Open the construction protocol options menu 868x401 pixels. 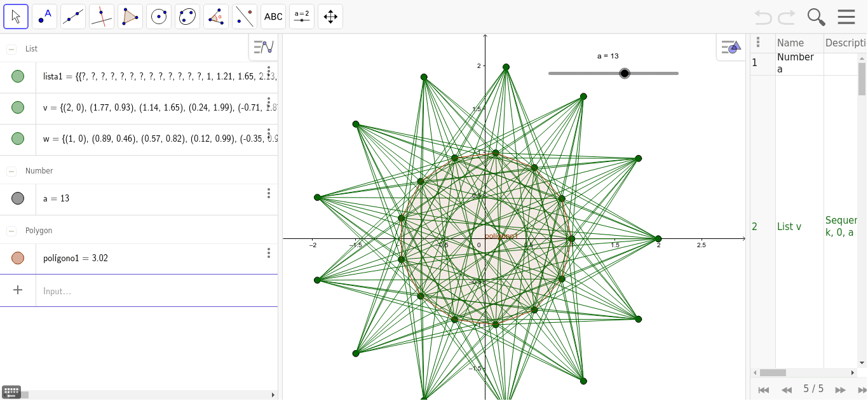pyautogui.click(x=757, y=43)
